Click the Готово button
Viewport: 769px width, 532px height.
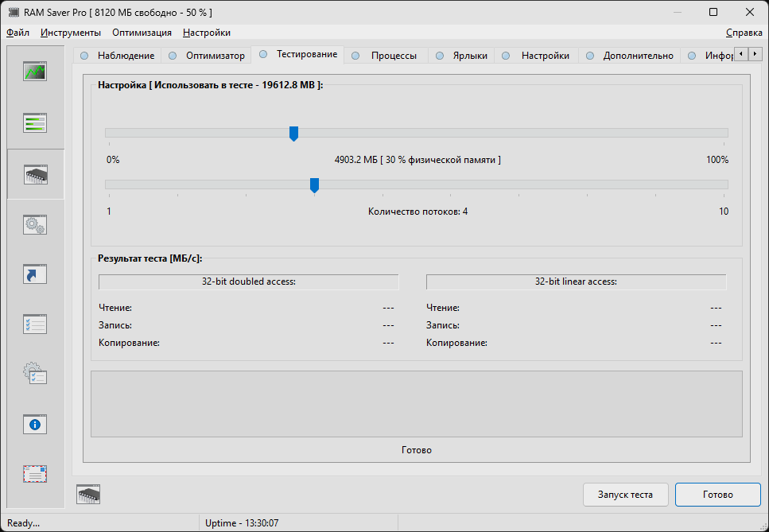tap(717, 495)
